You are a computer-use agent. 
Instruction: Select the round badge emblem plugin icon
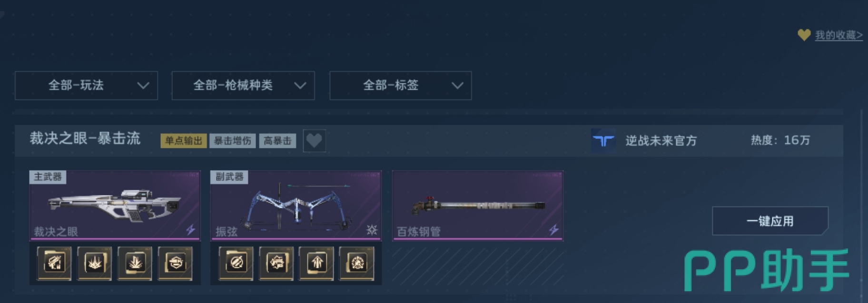point(357,263)
